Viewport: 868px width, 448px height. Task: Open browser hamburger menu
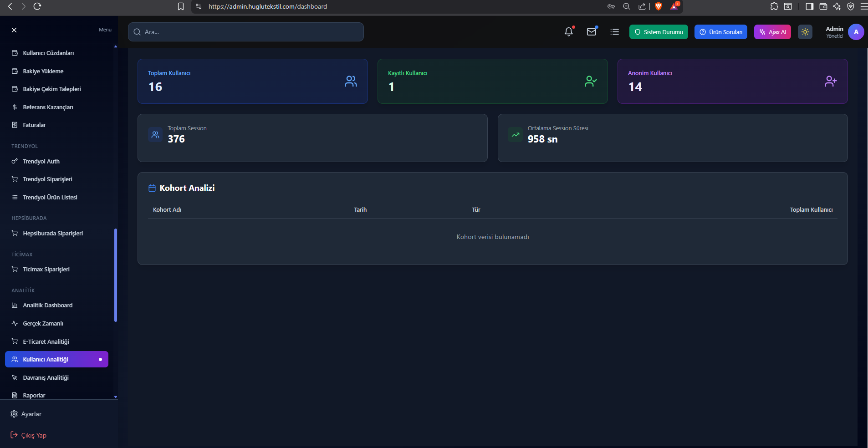[864, 6]
